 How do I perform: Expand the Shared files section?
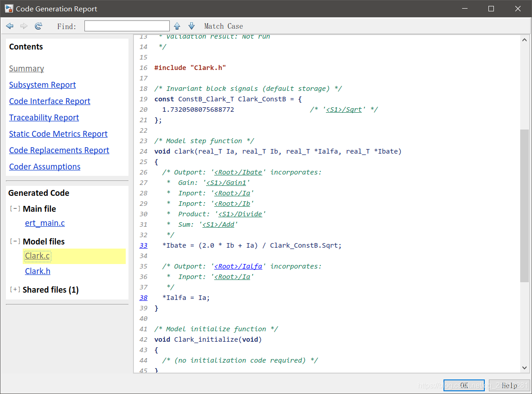tap(14, 289)
